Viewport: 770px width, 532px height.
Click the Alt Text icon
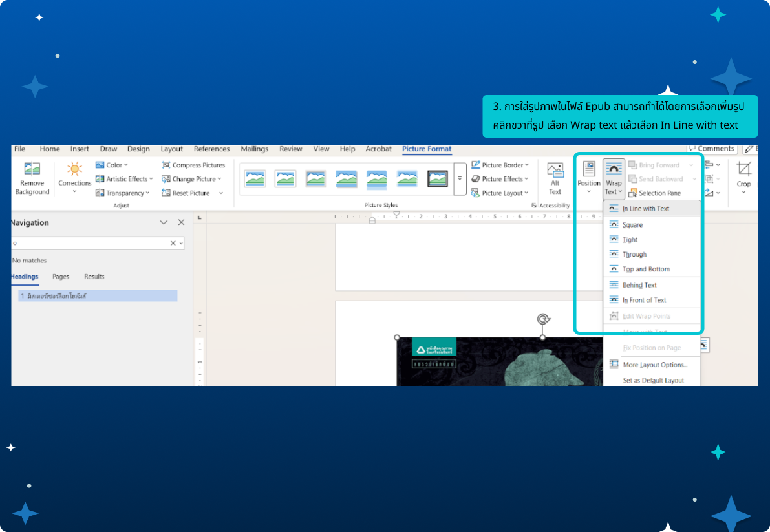coord(555,171)
